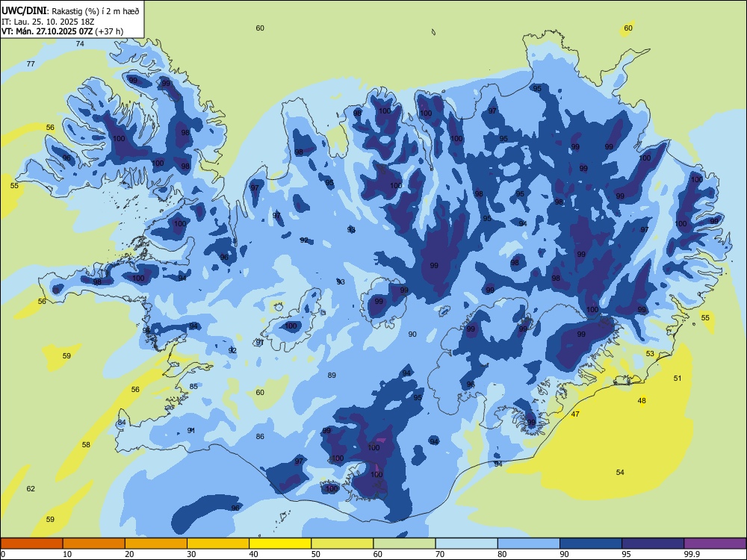
Task: Click the map value 84
Action: pos(122,423)
